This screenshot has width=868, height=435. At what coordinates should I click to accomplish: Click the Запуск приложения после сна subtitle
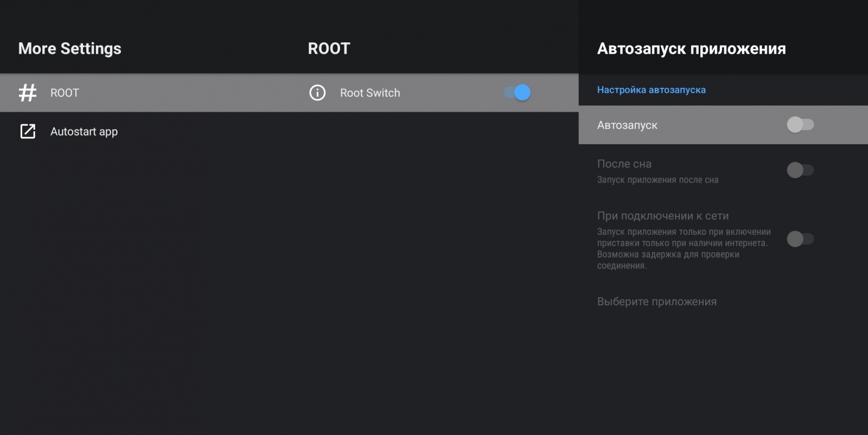click(658, 180)
